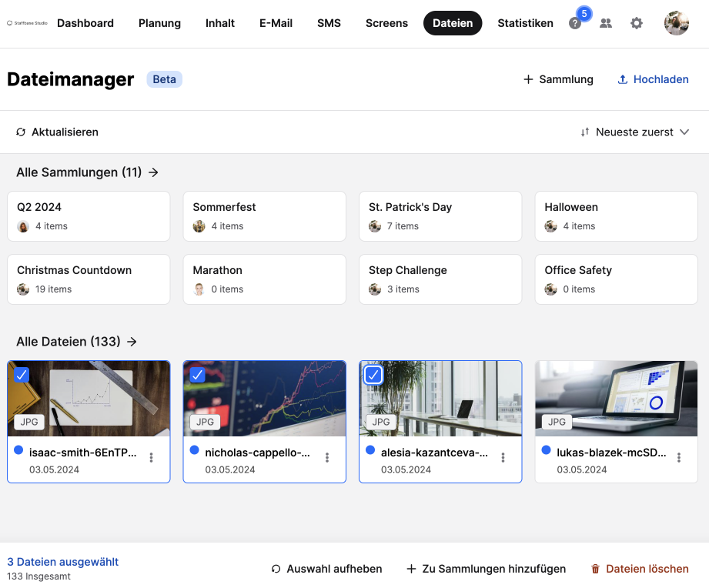Open the profile avatar menu
709x588 pixels.
(x=676, y=23)
